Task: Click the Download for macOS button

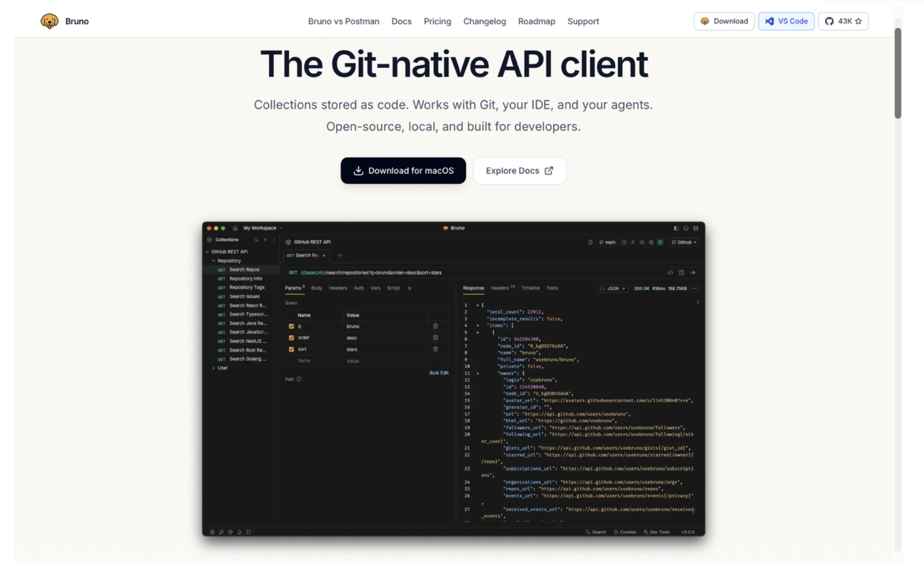Action: (403, 170)
